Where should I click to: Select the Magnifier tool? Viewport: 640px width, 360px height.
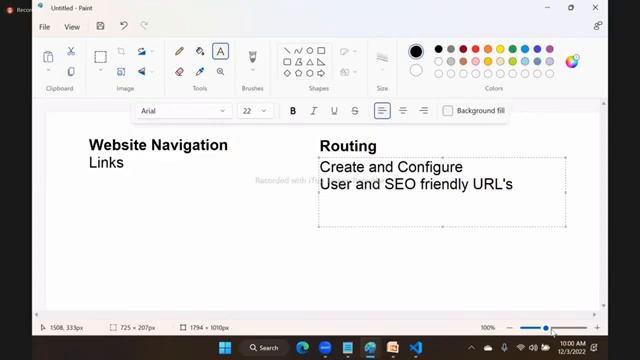click(x=220, y=72)
